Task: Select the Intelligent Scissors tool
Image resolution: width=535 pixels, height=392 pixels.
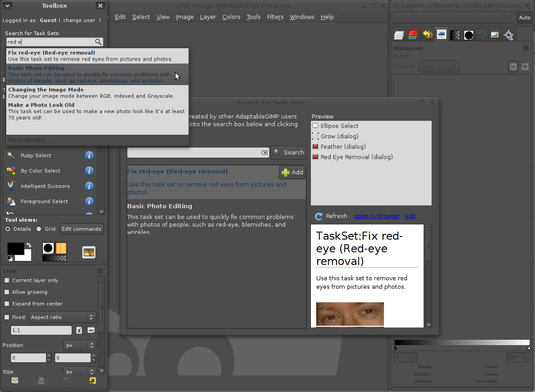Action: pyautogui.click(x=44, y=186)
